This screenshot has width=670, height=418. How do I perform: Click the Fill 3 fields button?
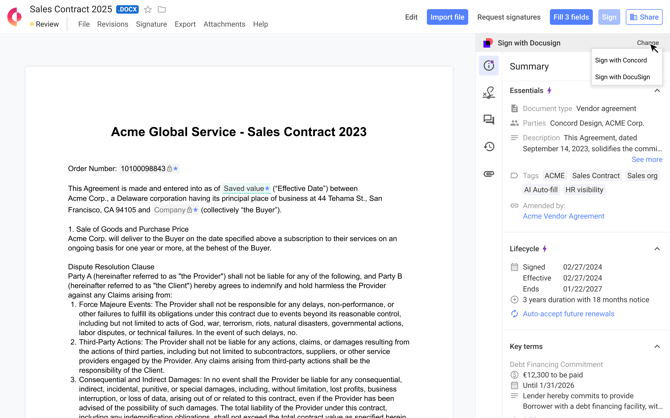tap(571, 17)
